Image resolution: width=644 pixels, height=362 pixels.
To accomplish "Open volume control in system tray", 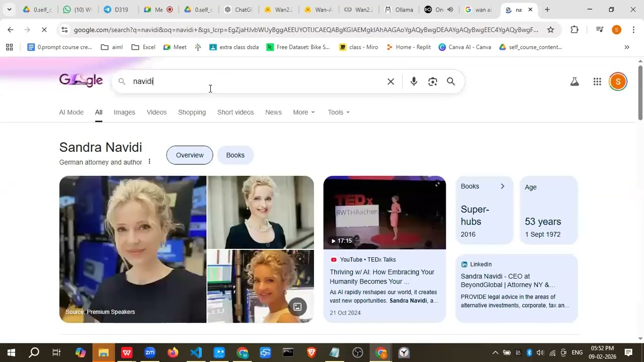I will 540,352.
